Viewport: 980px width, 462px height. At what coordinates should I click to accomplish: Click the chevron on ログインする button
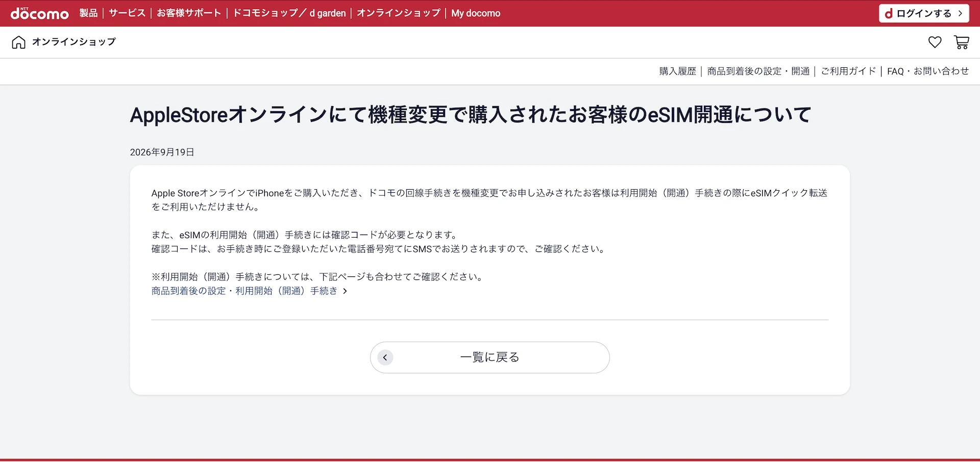click(x=960, y=14)
